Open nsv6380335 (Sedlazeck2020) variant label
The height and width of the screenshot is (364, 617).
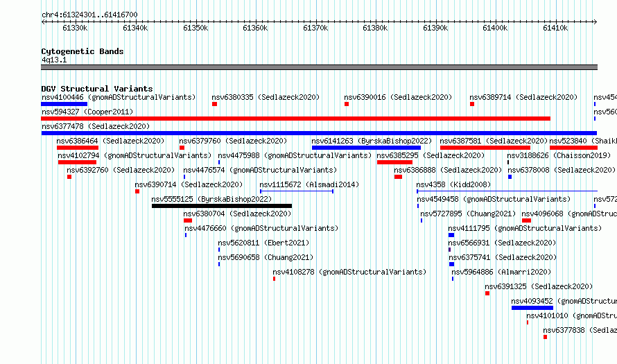(266, 97)
